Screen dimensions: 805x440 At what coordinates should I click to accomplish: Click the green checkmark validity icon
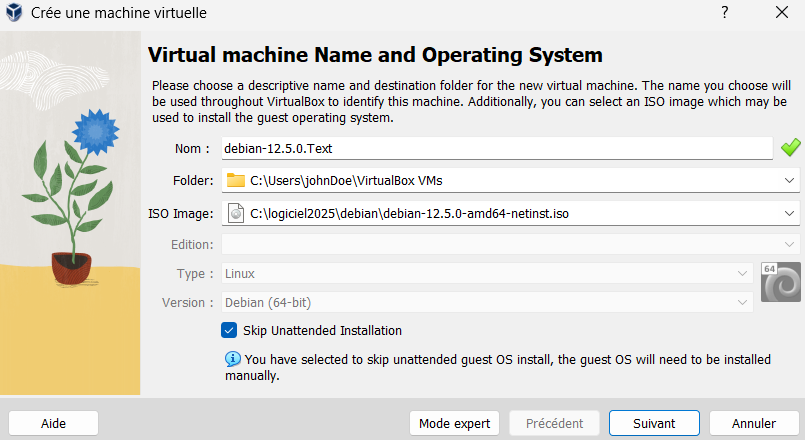(x=790, y=148)
